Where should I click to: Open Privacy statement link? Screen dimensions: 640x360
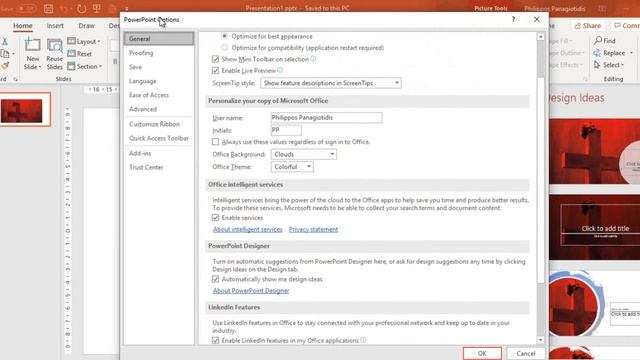313,229
